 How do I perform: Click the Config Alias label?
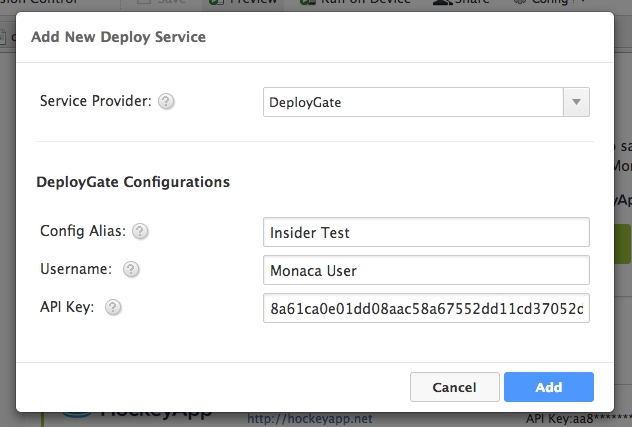[x=83, y=231]
